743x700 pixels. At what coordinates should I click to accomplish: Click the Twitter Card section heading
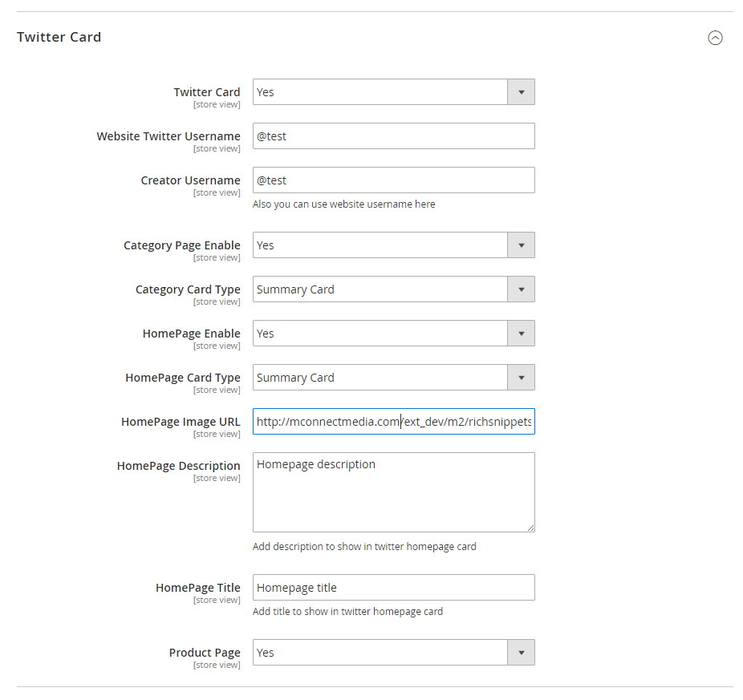click(59, 37)
